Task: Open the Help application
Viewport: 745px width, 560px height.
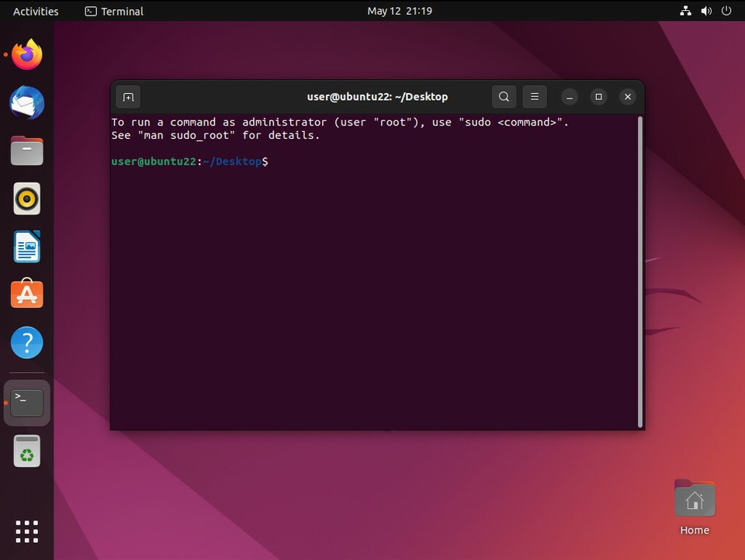Action: 26,342
